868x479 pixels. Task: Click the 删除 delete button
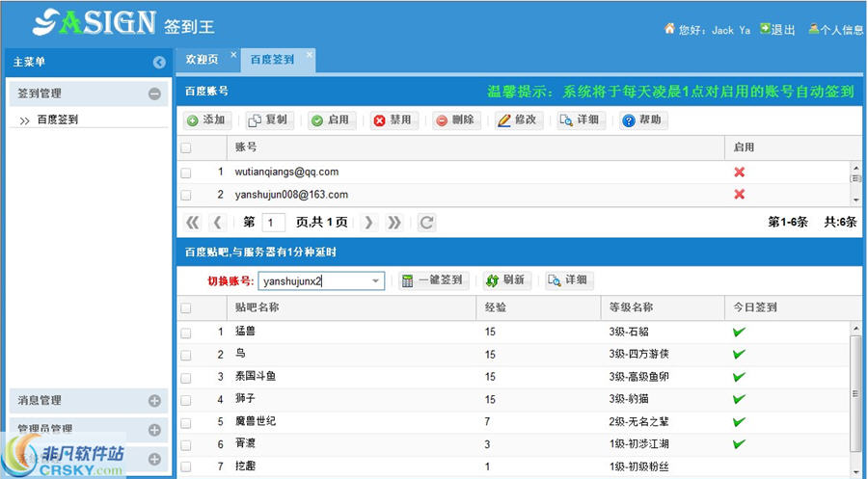(x=456, y=120)
